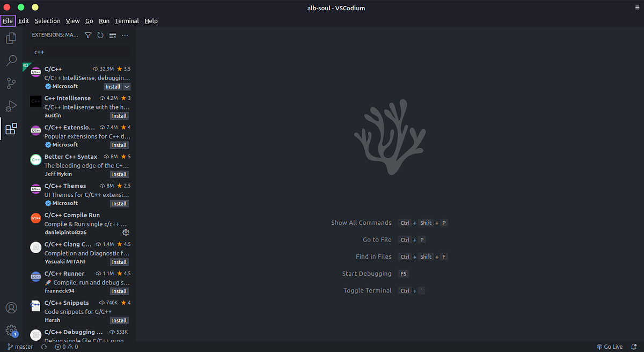Open the Manage gear icon with notification badge
Image resolution: width=644 pixels, height=352 pixels.
point(11,331)
